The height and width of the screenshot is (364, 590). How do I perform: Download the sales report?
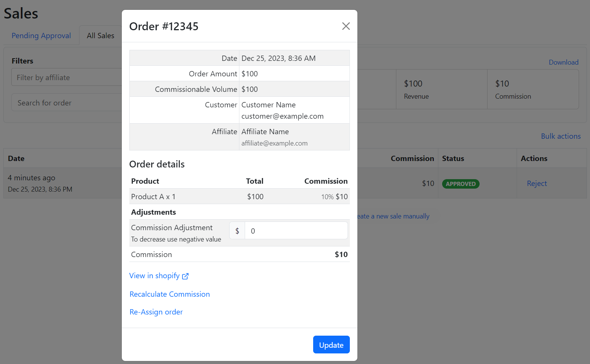tap(563, 62)
